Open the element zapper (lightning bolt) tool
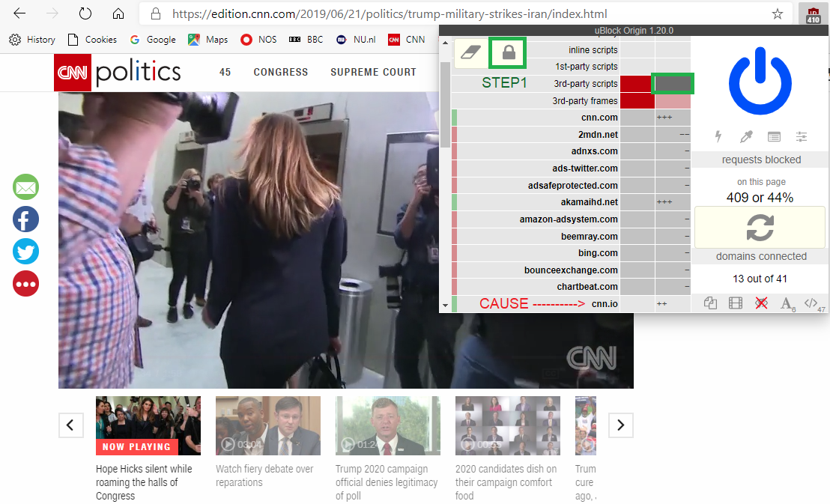This screenshot has height=504, width=830. (x=718, y=136)
